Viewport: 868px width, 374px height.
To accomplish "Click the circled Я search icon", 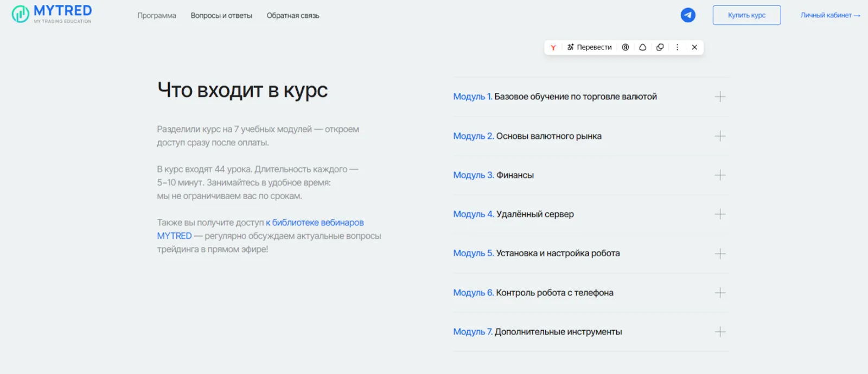I will (x=626, y=47).
